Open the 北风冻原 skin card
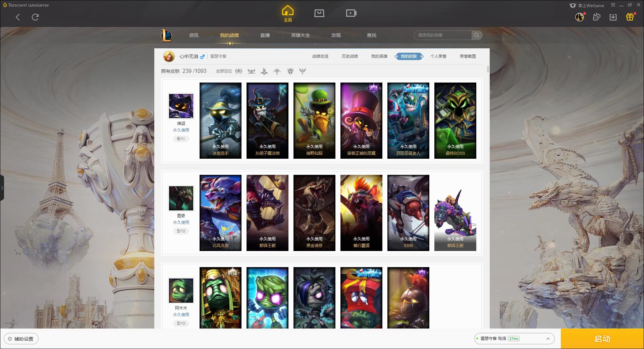 220,213
